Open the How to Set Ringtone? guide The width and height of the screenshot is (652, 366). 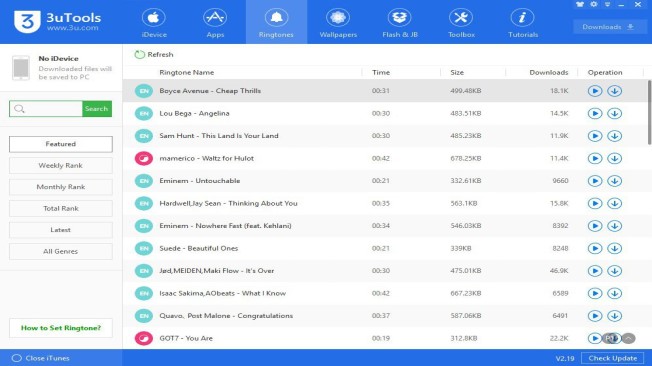pyautogui.click(x=61, y=328)
